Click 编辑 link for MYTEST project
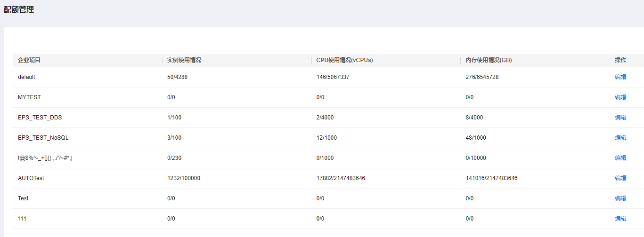The image size is (644, 237). pyautogui.click(x=620, y=97)
